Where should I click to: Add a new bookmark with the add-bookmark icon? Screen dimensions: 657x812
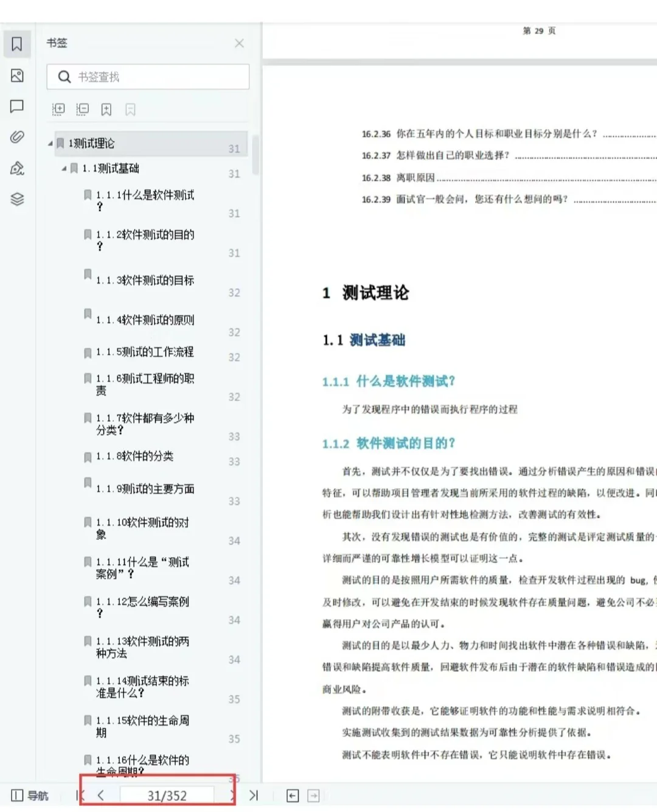click(106, 109)
